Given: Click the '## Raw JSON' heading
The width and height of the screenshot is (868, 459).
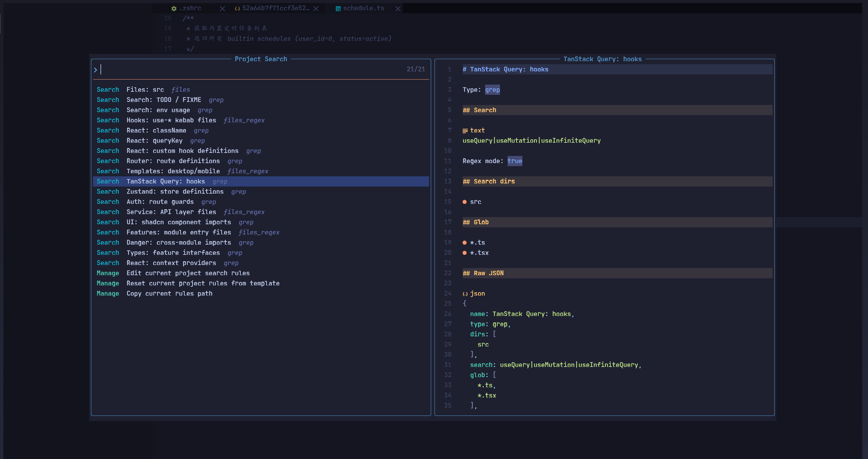Looking at the screenshot, I should (x=483, y=273).
